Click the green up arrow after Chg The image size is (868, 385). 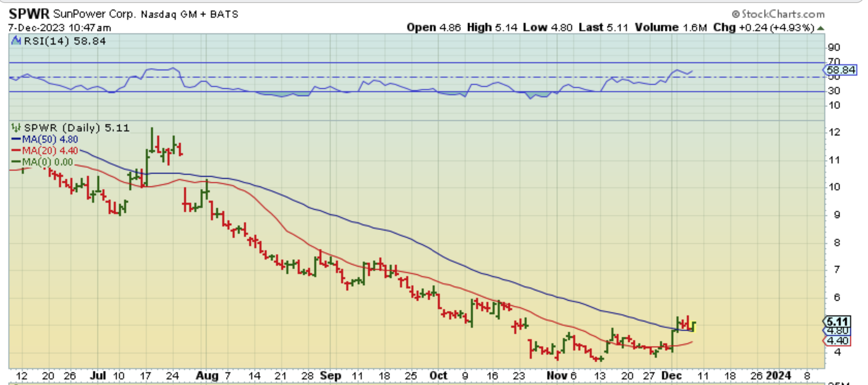(821, 28)
